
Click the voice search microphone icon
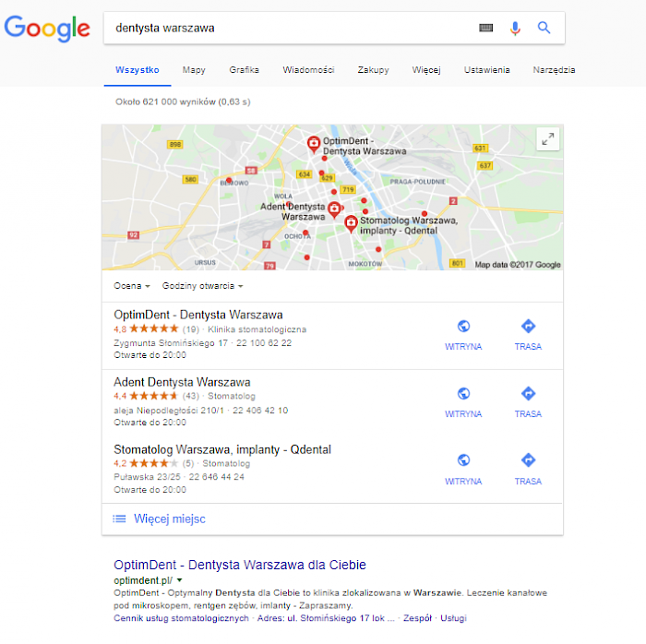pos(515,28)
